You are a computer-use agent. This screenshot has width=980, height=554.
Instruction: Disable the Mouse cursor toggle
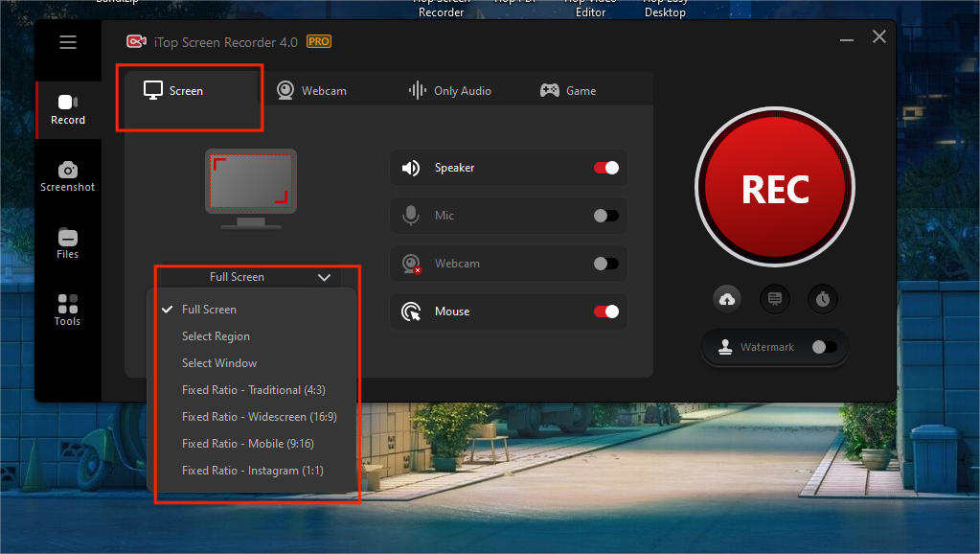click(x=606, y=311)
